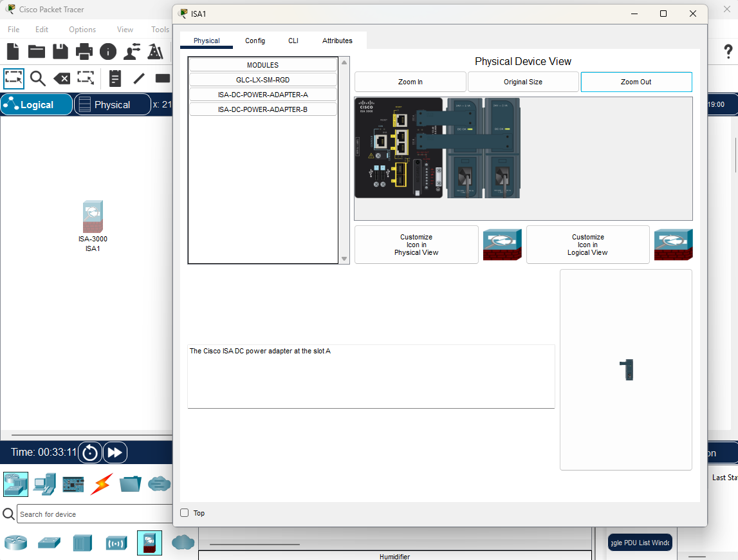Click Zoom In button
The width and height of the screenshot is (738, 560).
coord(411,82)
